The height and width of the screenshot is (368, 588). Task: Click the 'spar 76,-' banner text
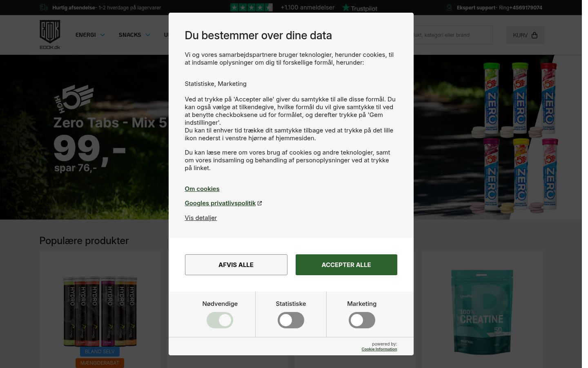(76, 168)
